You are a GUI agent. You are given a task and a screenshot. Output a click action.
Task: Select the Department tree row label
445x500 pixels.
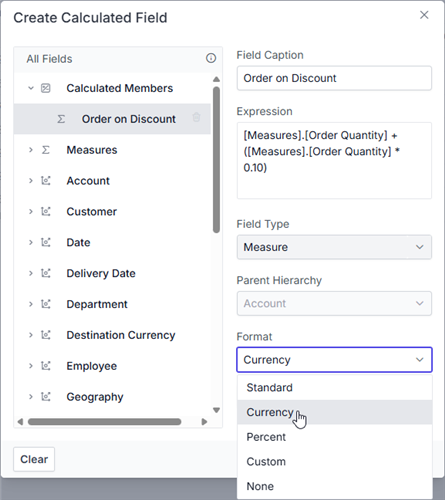[97, 304]
